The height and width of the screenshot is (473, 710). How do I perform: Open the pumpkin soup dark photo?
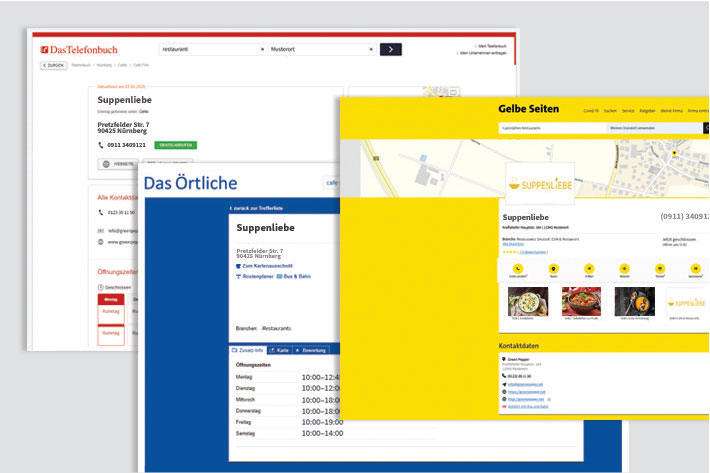tap(634, 301)
